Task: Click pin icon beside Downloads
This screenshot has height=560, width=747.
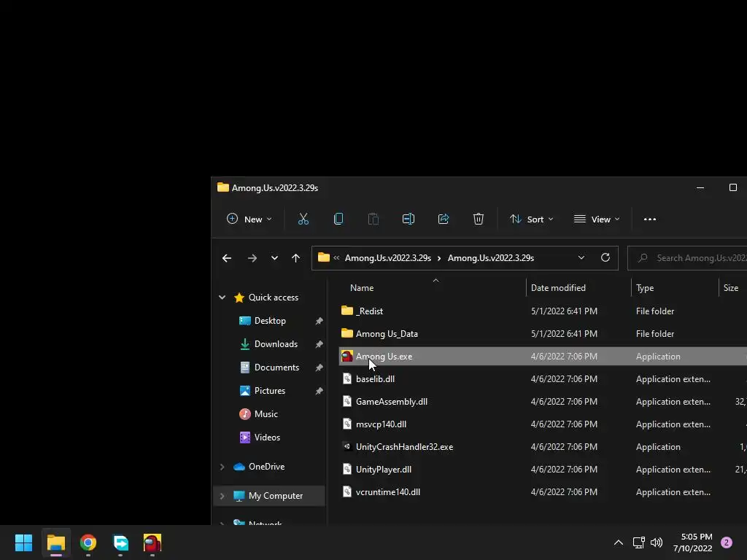Action: point(320,344)
